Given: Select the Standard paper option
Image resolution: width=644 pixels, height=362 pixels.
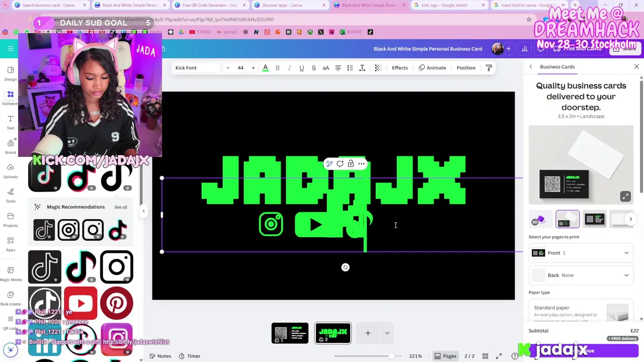Looking at the screenshot, I should point(581,311).
